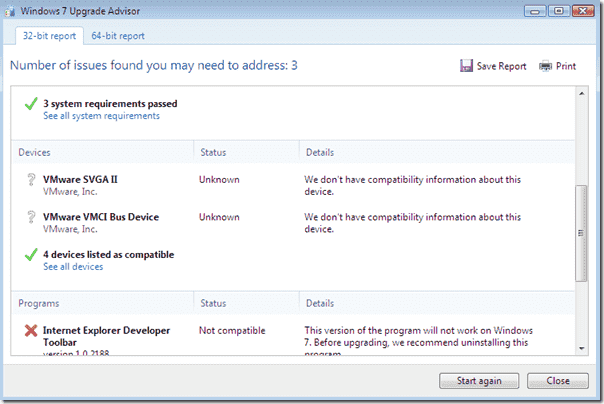604x404 pixels.
Task: Click the Print printer icon
Action: (545, 66)
